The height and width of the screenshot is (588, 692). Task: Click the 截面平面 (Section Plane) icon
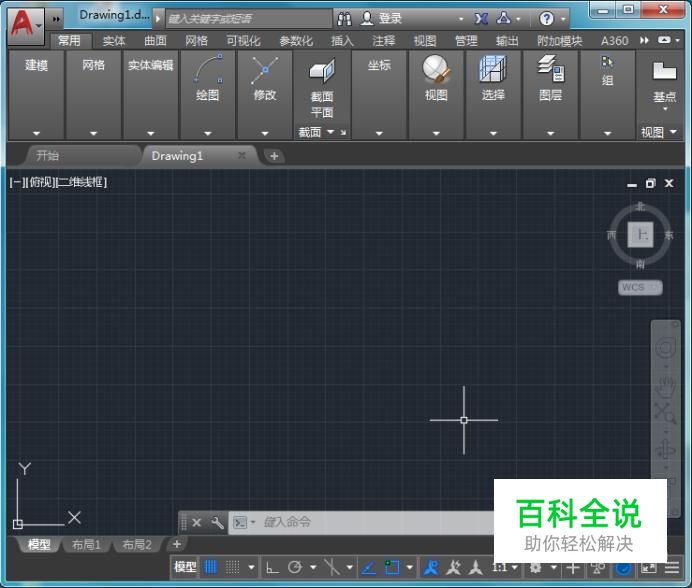click(x=322, y=72)
